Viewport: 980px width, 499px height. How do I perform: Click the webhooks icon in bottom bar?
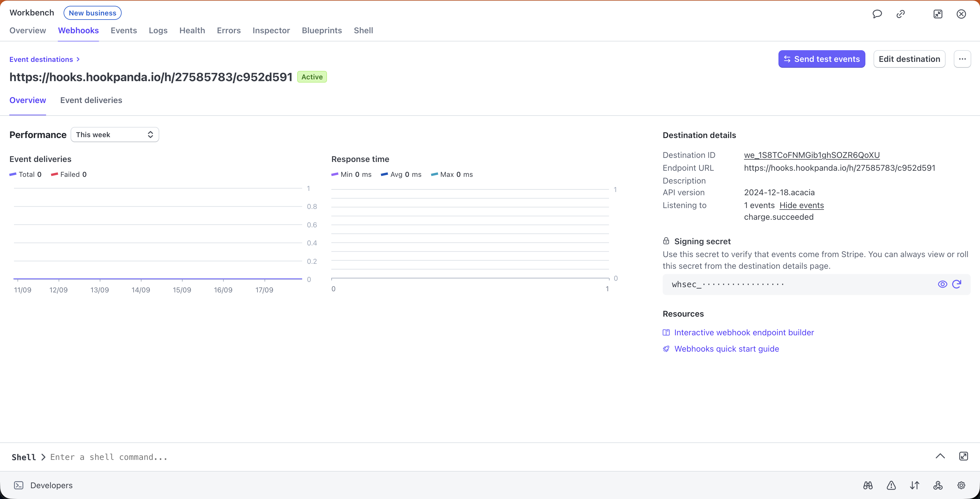938,485
